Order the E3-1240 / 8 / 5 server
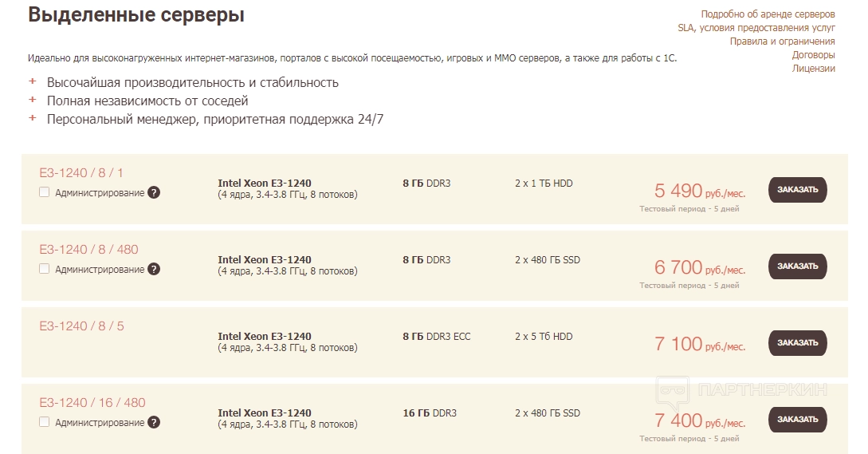 click(x=797, y=343)
